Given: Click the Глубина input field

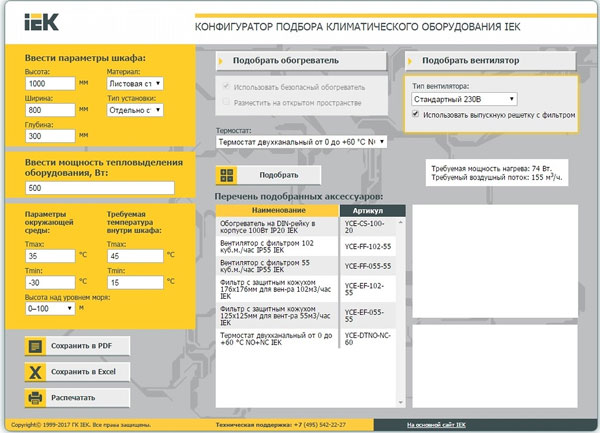Looking at the screenshot, I should point(50,136).
